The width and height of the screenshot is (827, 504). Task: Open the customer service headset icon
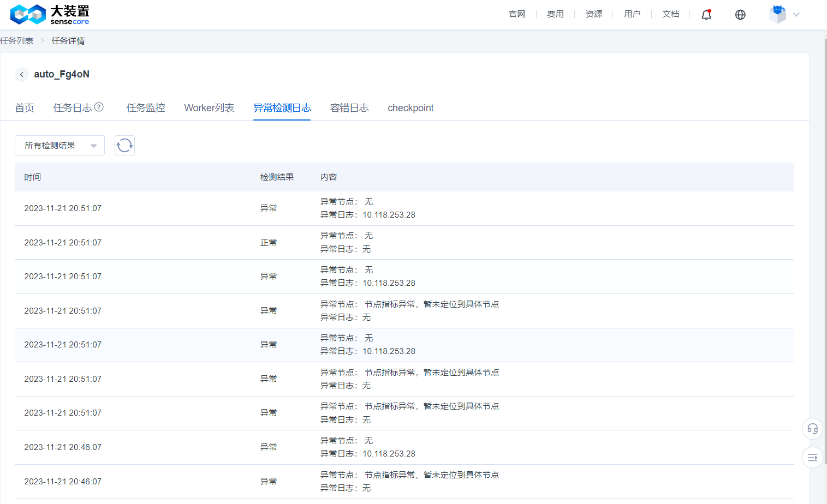click(x=812, y=429)
